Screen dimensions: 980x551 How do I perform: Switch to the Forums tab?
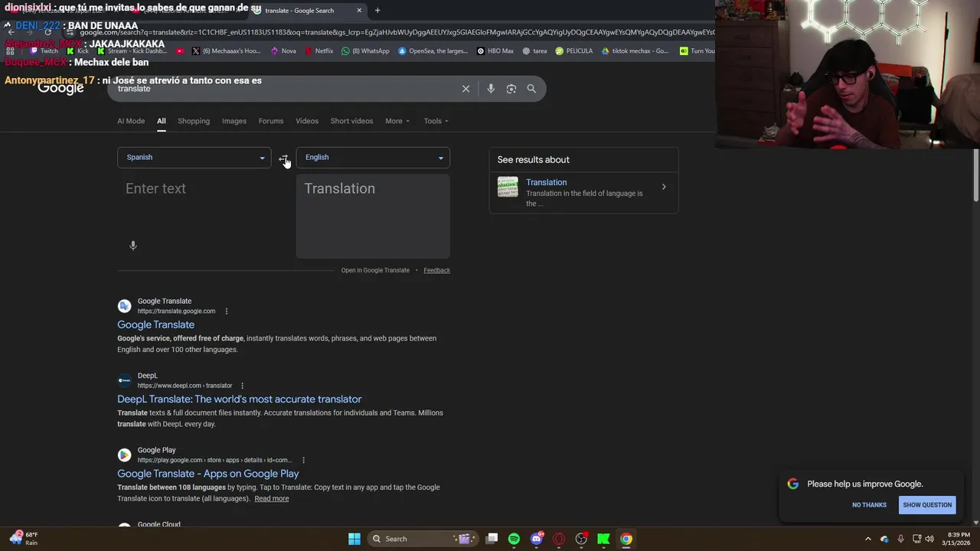(271, 121)
